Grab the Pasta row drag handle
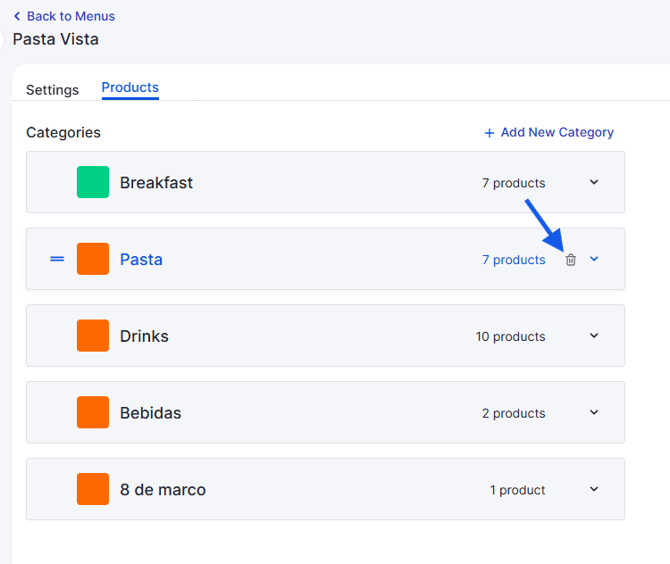Viewport: 670px width, 564px height. [x=57, y=259]
